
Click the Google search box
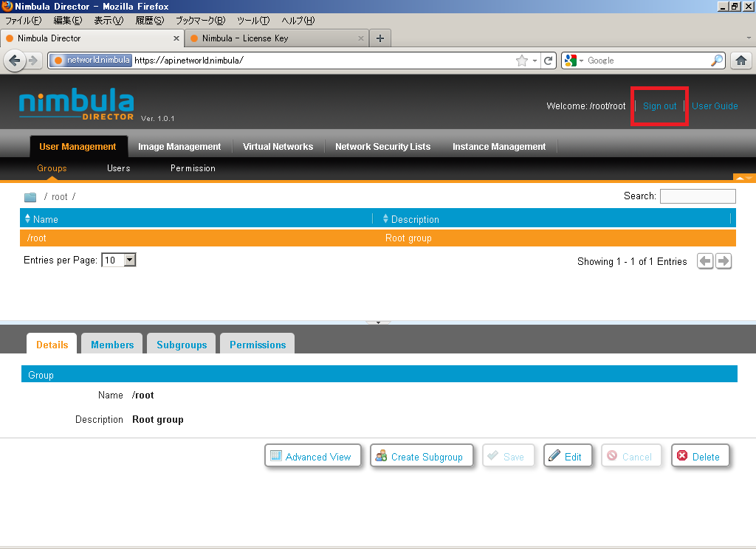pyautogui.click(x=647, y=61)
